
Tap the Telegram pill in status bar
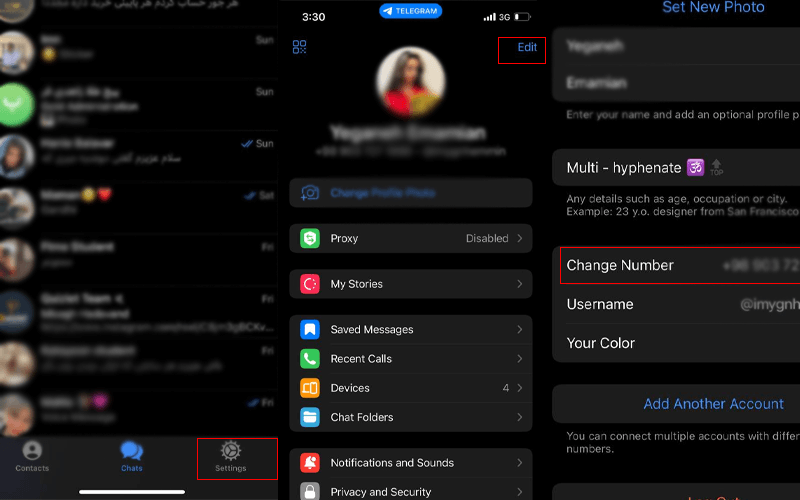coord(411,11)
